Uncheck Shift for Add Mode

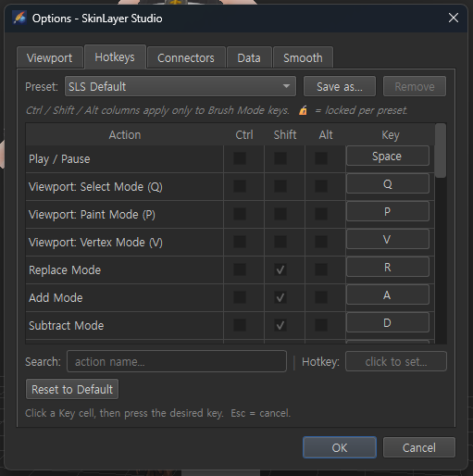(280, 297)
